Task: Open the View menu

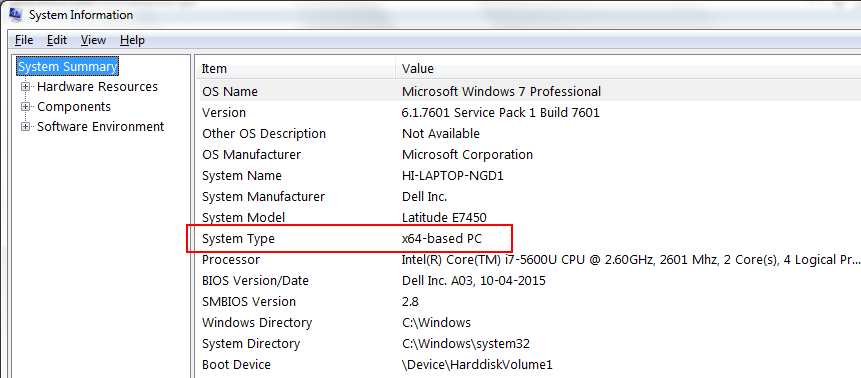Action: point(93,40)
